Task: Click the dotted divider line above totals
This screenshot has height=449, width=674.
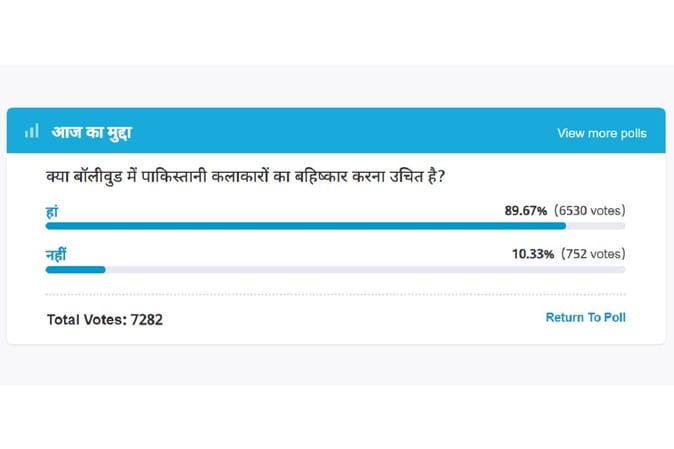Action: pos(336,295)
